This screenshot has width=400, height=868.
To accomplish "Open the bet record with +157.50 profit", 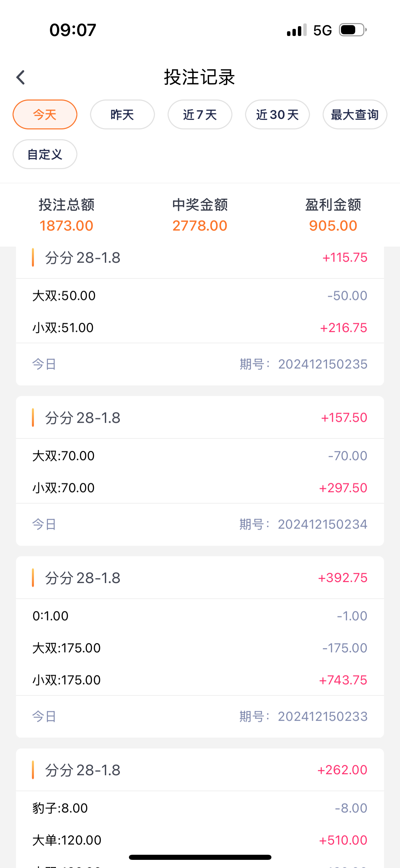I will [200, 418].
